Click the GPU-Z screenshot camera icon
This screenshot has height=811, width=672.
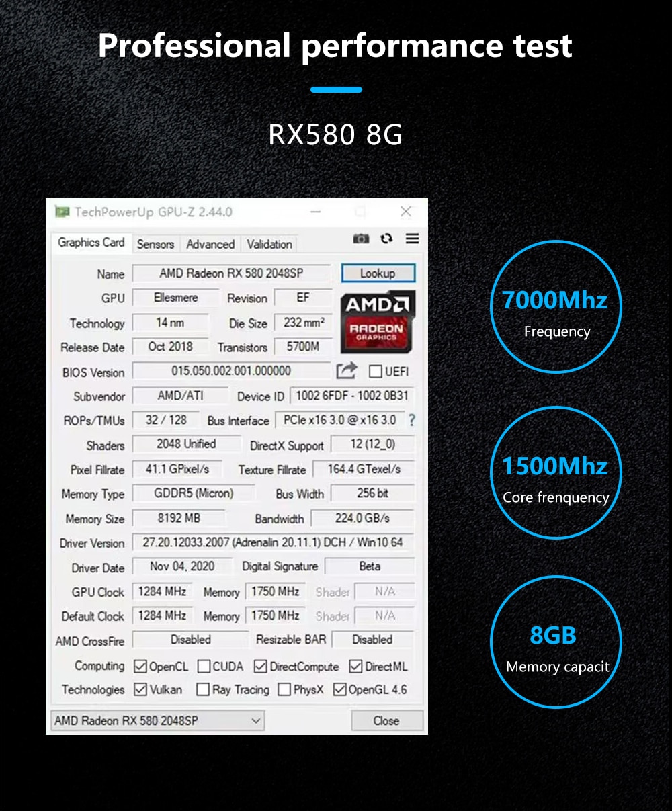click(x=361, y=239)
